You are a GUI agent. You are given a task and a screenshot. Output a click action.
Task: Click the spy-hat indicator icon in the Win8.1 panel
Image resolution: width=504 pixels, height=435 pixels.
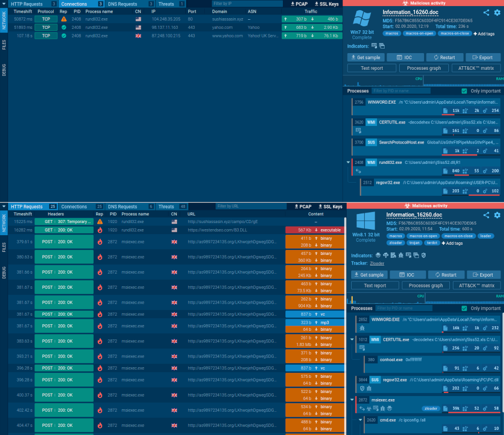(x=378, y=255)
